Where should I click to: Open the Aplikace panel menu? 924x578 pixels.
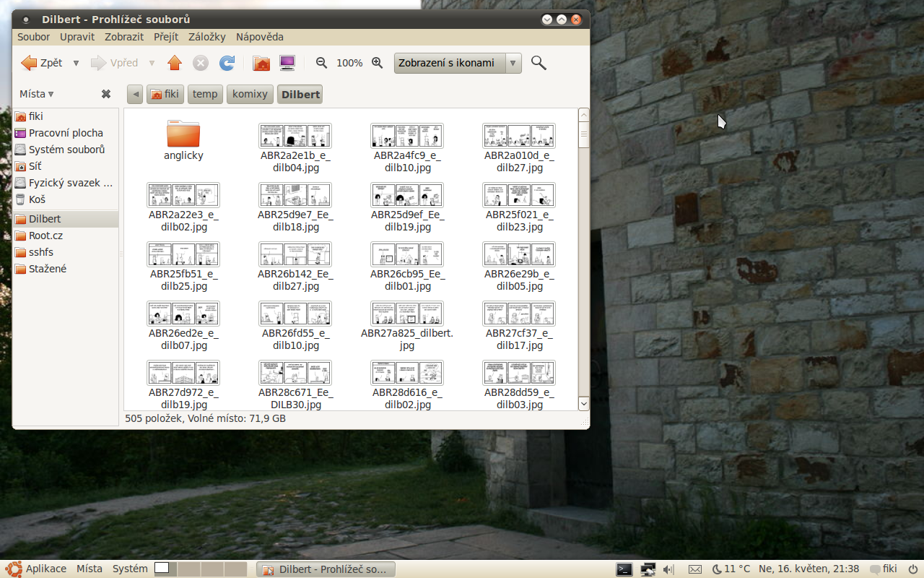pos(36,569)
